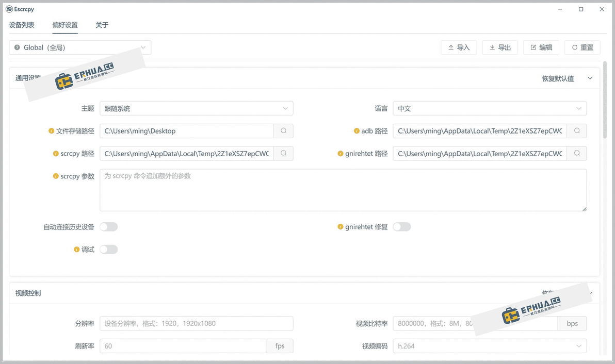Click the 视频控制 section header text

pos(28,293)
